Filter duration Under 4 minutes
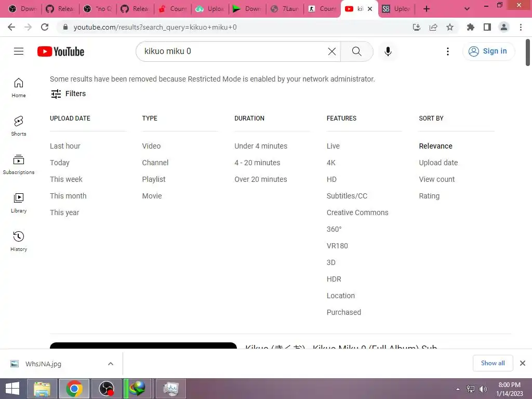This screenshot has width=532, height=399. (261, 146)
